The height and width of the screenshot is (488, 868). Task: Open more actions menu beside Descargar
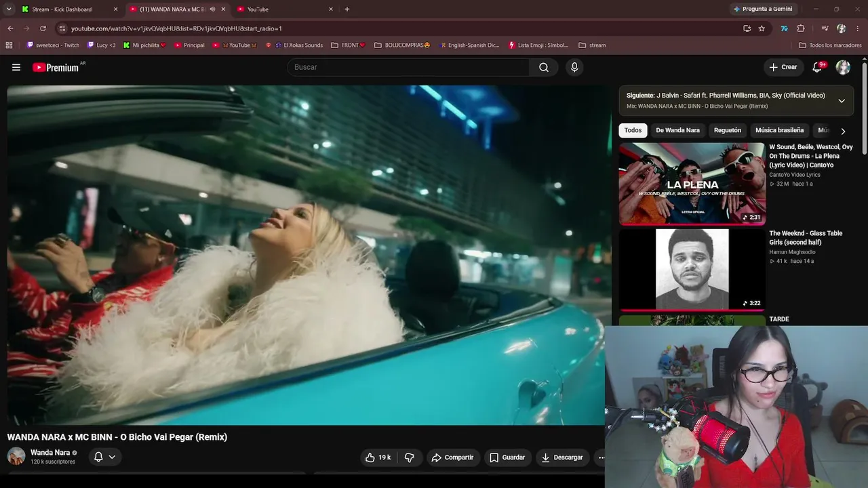click(x=600, y=457)
